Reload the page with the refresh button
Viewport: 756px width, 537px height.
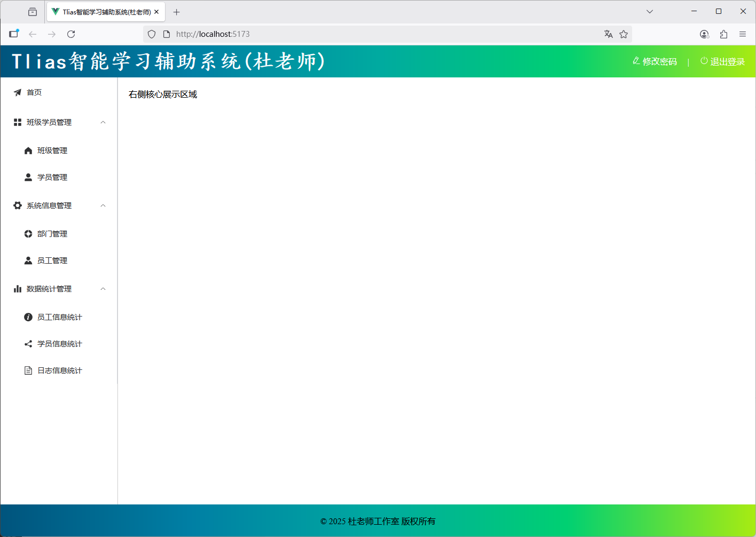[x=71, y=34]
